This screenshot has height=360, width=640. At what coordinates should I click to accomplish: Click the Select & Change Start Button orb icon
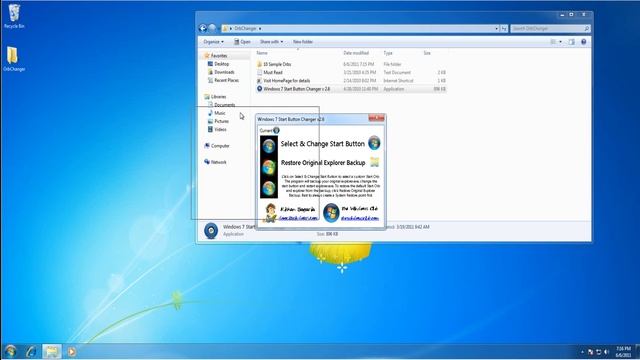click(x=374, y=143)
